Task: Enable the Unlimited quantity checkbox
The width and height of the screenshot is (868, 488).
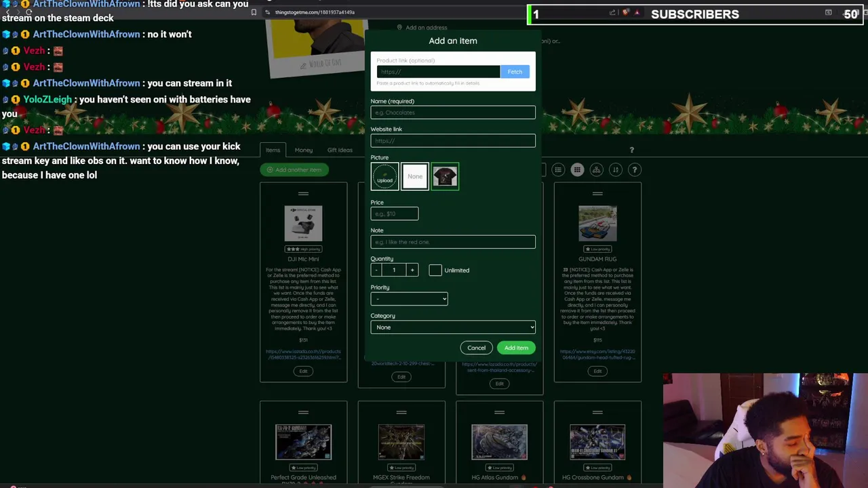Action: [435, 270]
